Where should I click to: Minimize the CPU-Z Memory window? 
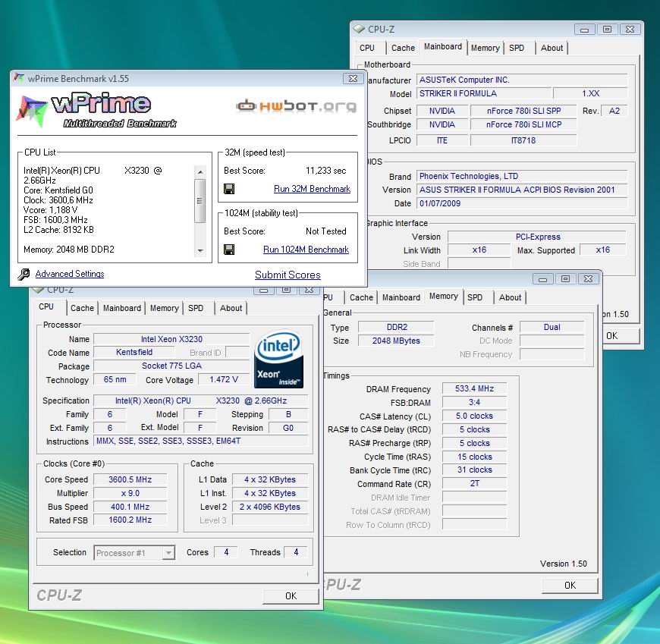543,278
